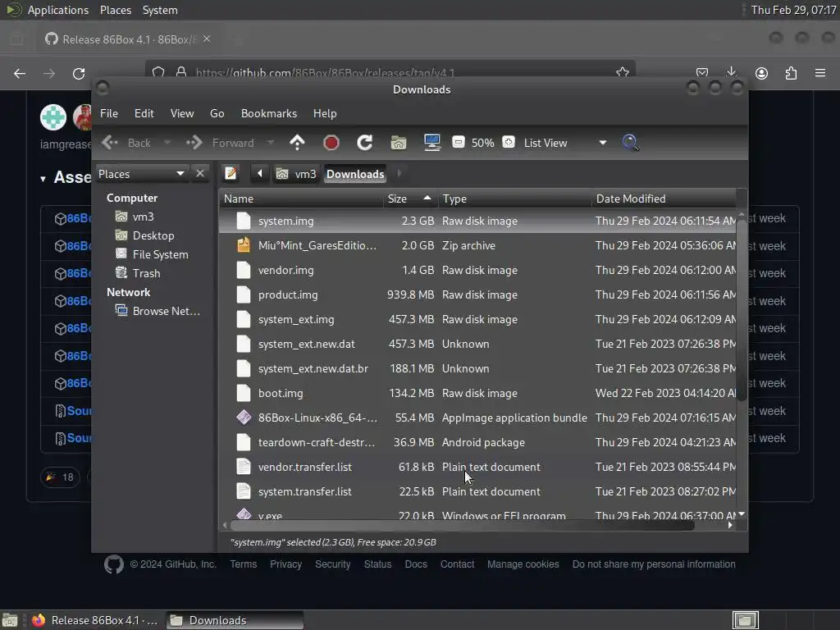The height and width of the screenshot is (630, 840).
Task: Click the path bar left arrow
Action: pos(260,174)
